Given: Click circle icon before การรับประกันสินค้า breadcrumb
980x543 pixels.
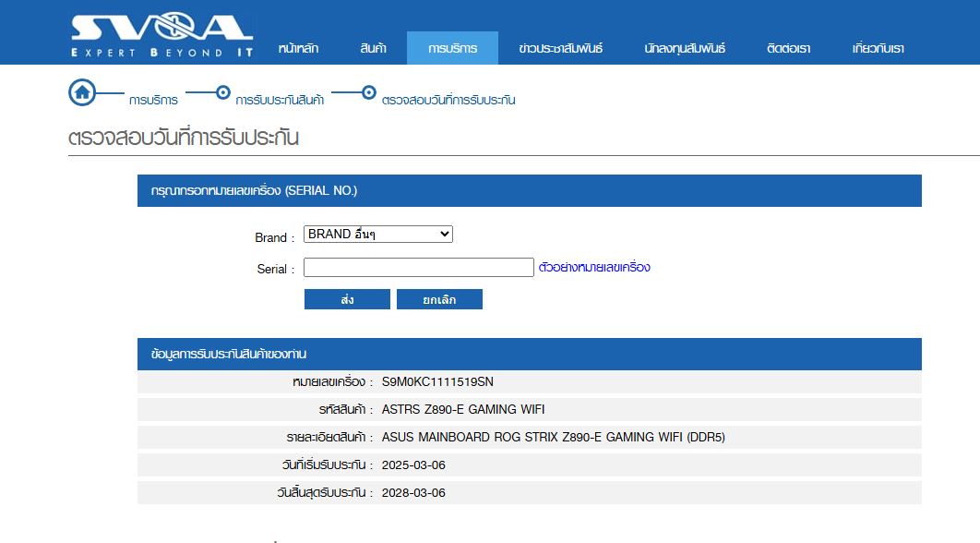Looking at the screenshot, I should 222,92.
